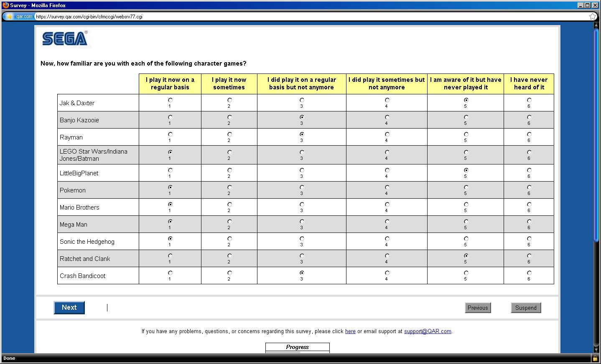Click the SEGA logo image

[x=65, y=39]
